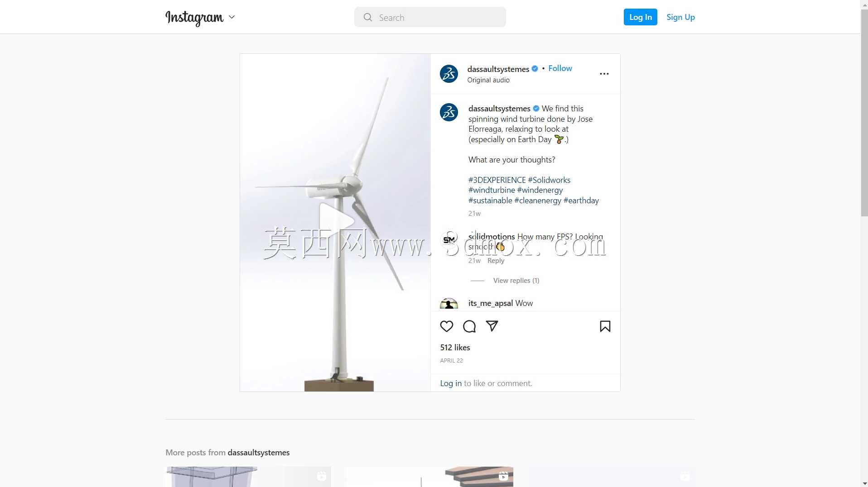Expand View replies (1)
Viewport: 868px width, 487px height.
[516, 281]
